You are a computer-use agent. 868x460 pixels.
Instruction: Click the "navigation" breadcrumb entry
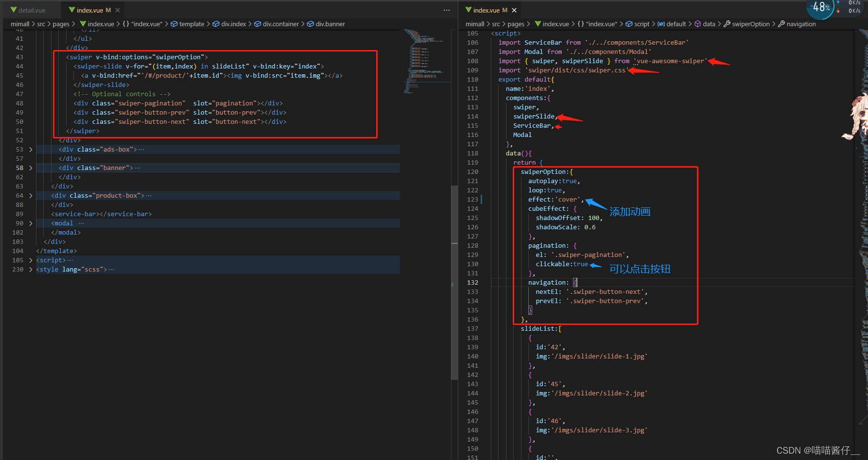tap(801, 24)
